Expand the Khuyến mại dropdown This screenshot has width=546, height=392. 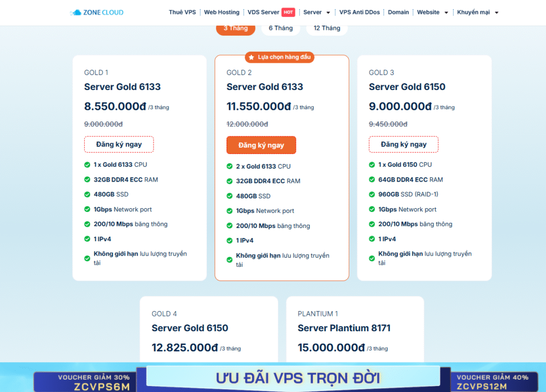[x=478, y=12]
